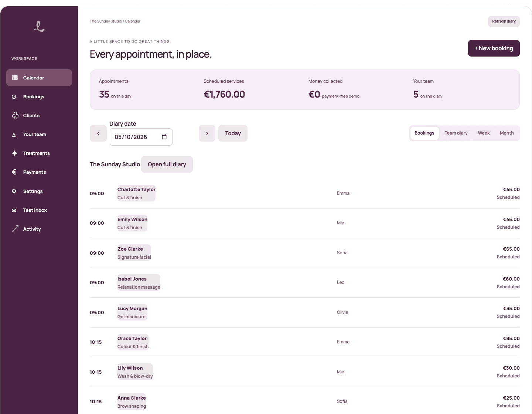Open Zoe Clarke's Signature facial booking
Screen dimensions: 532x414
pyautogui.click(x=134, y=253)
